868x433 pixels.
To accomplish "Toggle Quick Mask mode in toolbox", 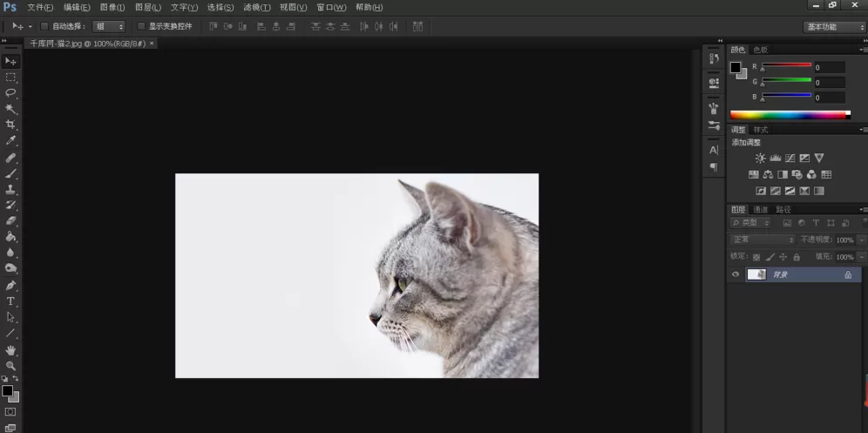I will [10, 412].
